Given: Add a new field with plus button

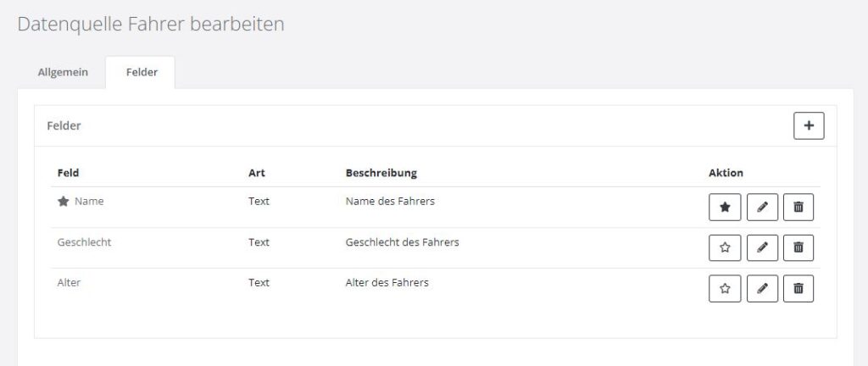Looking at the screenshot, I should click(x=809, y=125).
